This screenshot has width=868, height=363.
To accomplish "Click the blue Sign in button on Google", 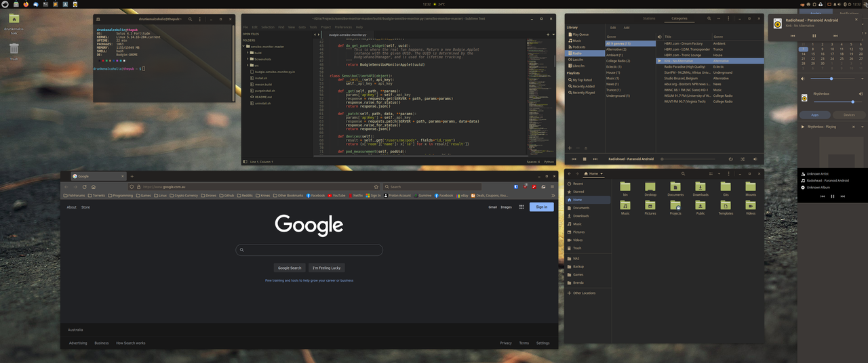I will pos(541,207).
